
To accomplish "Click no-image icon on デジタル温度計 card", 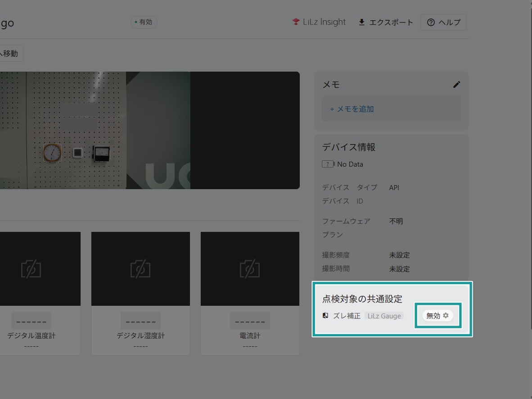I will point(31,269).
